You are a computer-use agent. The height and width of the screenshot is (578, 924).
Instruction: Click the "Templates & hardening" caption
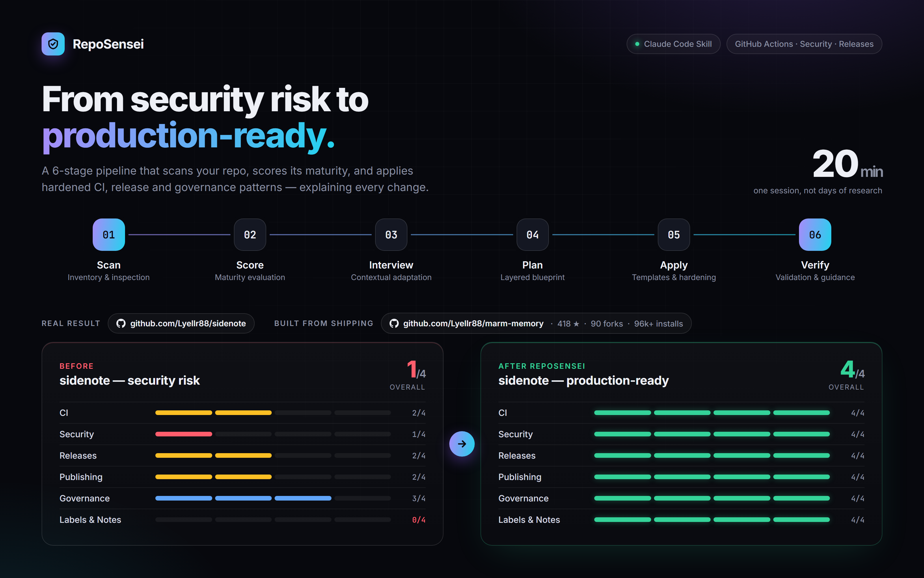click(674, 277)
